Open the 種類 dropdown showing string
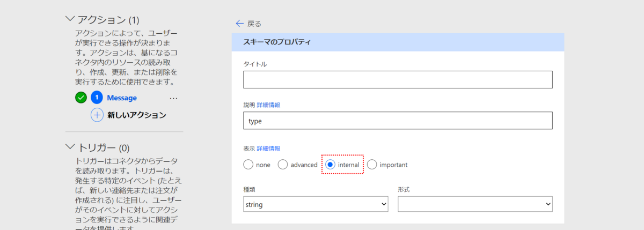 316,204
